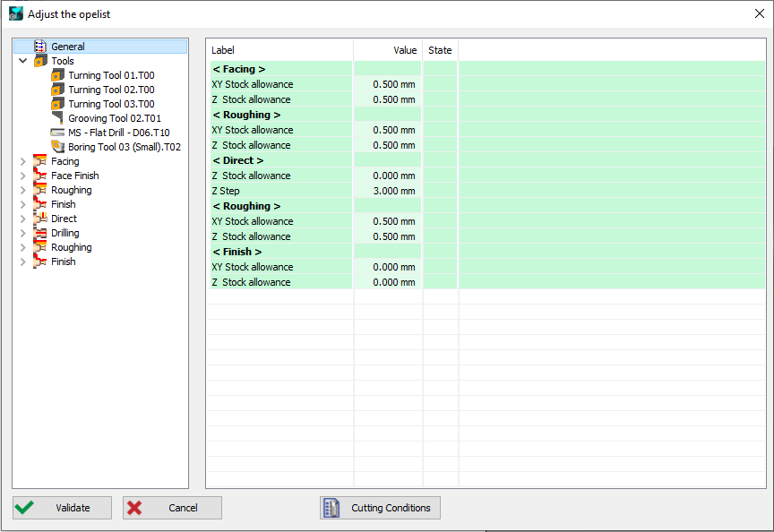Click the Validate button
Image resolution: width=774 pixels, height=532 pixels.
click(x=62, y=508)
